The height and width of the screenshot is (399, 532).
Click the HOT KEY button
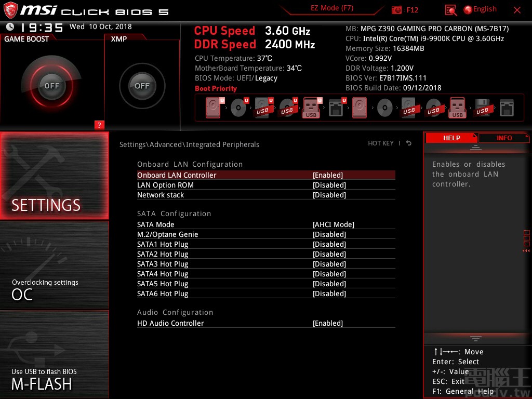pyautogui.click(x=381, y=143)
